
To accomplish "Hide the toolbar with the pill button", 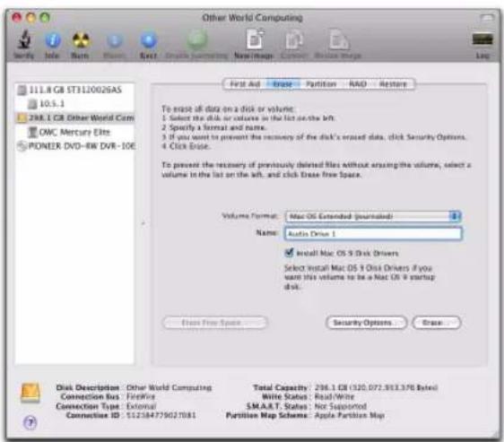I will coord(487,18).
